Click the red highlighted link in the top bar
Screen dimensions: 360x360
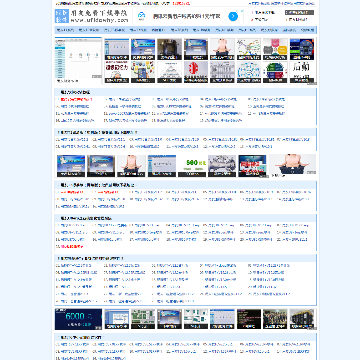[x=182, y=3]
